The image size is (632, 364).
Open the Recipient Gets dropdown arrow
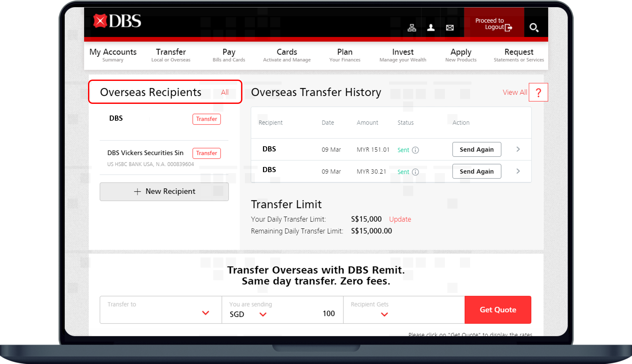click(384, 314)
